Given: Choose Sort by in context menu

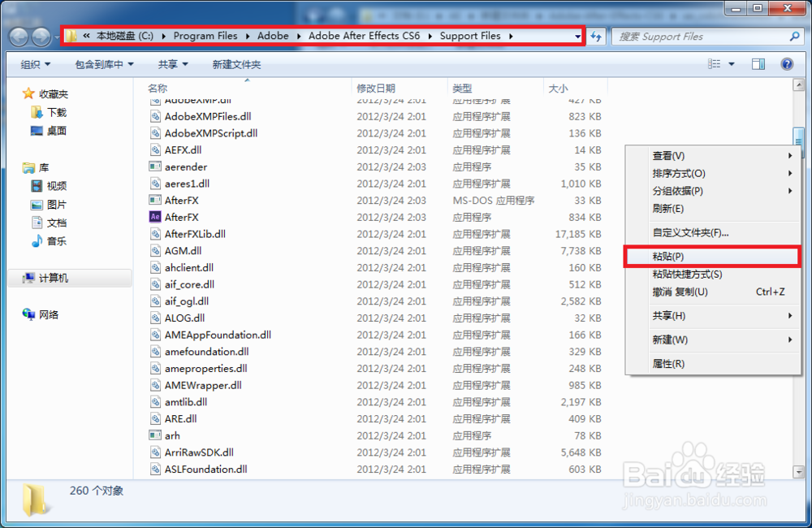Looking at the screenshot, I should point(713,174).
